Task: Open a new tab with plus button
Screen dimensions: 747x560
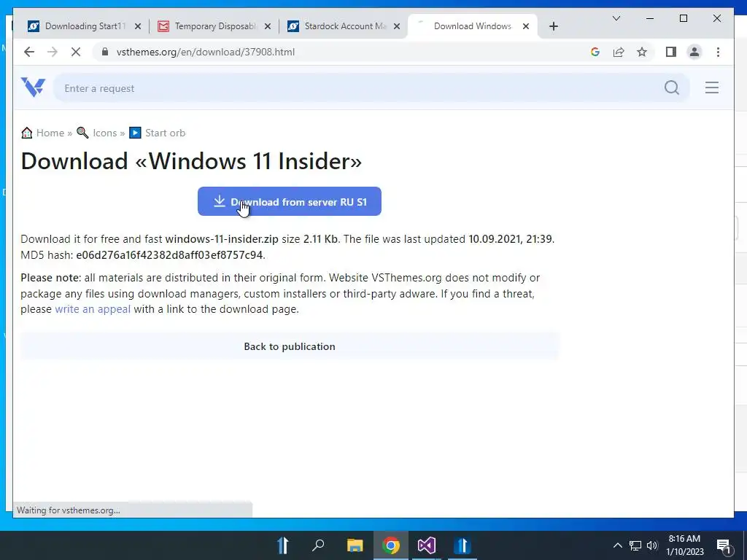Action: click(x=553, y=26)
